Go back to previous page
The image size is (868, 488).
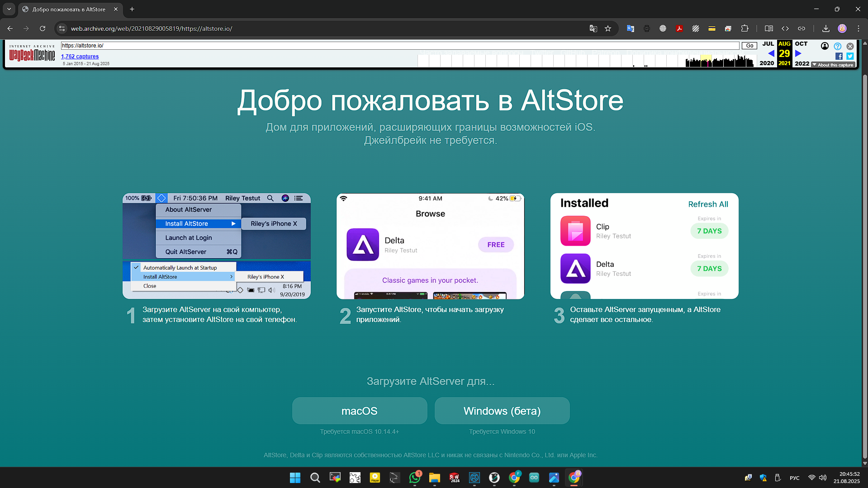pyautogui.click(x=10, y=28)
